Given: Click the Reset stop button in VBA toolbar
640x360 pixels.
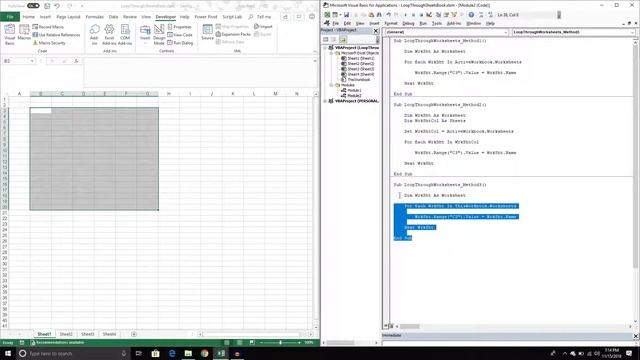Looking at the screenshot, I should point(421,15).
